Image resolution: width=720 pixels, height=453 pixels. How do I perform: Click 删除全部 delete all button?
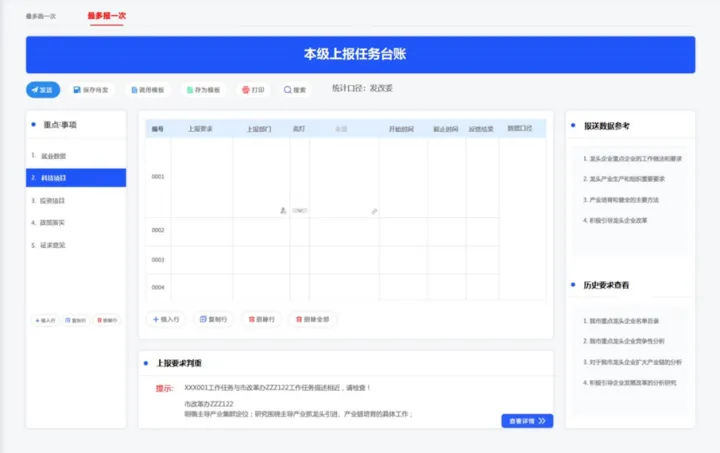pyautogui.click(x=312, y=319)
